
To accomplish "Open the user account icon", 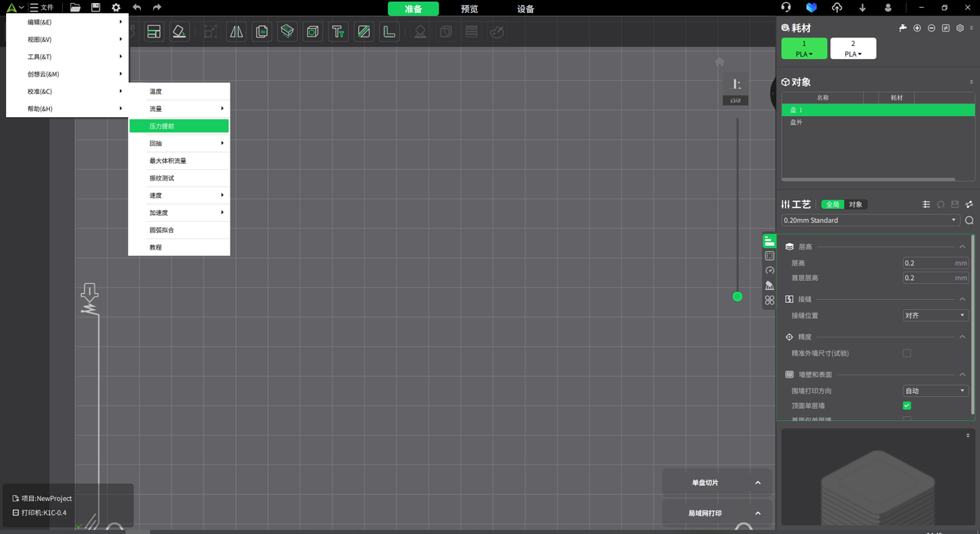I will tap(888, 8).
